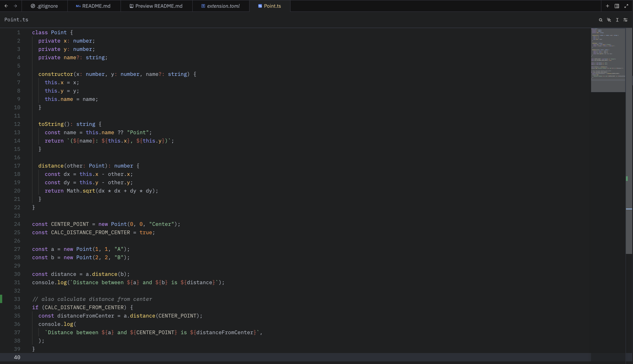
Task: Click 'private name?: string' on line 4
Action: coord(71,57)
